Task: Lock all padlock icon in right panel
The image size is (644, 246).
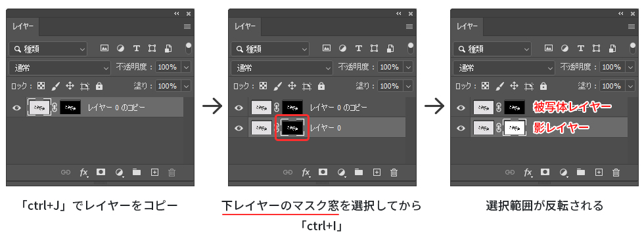Action: 543,86
